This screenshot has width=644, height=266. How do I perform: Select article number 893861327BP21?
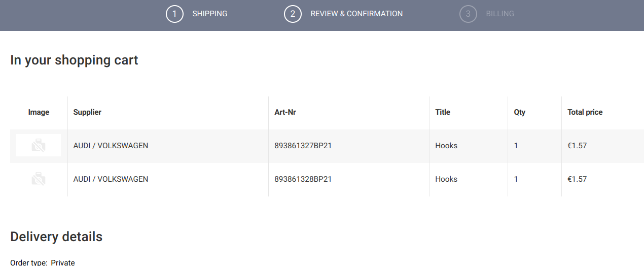(x=303, y=146)
